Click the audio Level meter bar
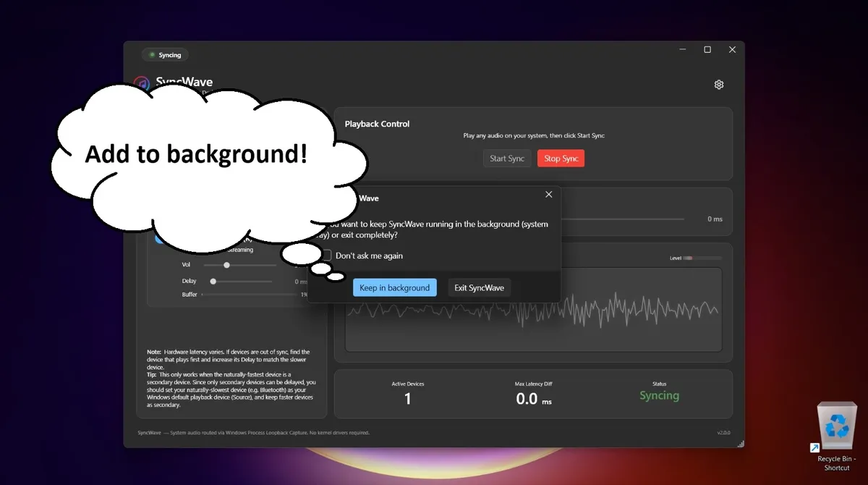 [702, 258]
